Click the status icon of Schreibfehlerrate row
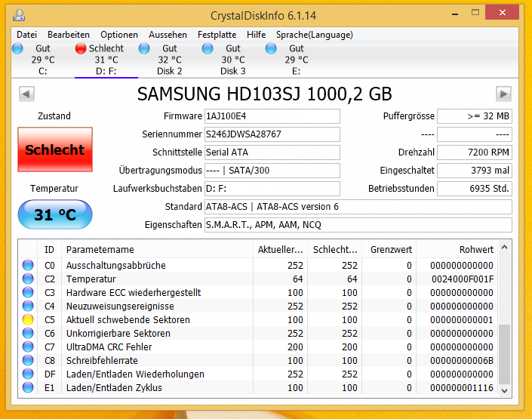 point(28,360)
